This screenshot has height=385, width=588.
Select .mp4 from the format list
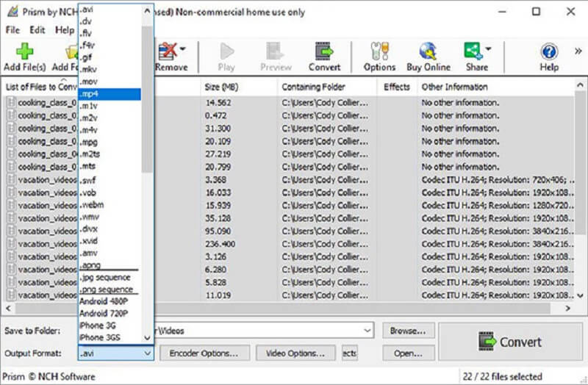(110, 94)
